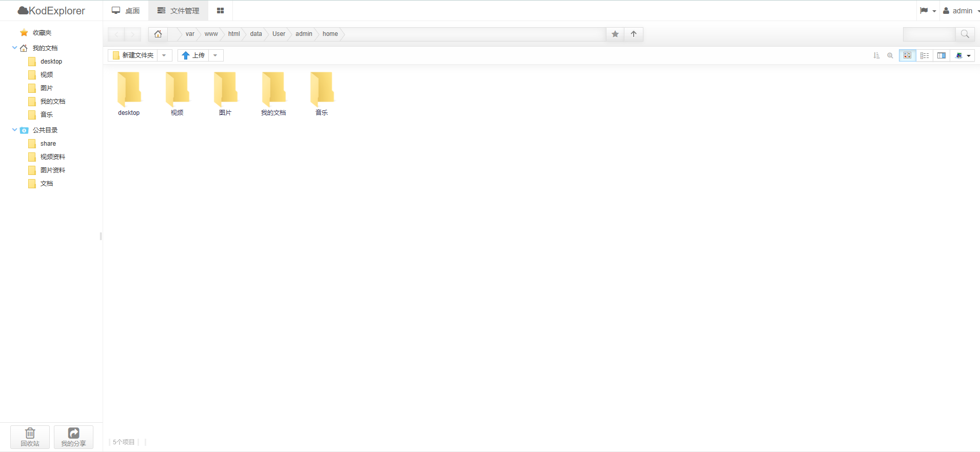This screenshot has width=980, height=452.
Task: Click 新建文件夹 button
Action: click(x=133, y=55)
